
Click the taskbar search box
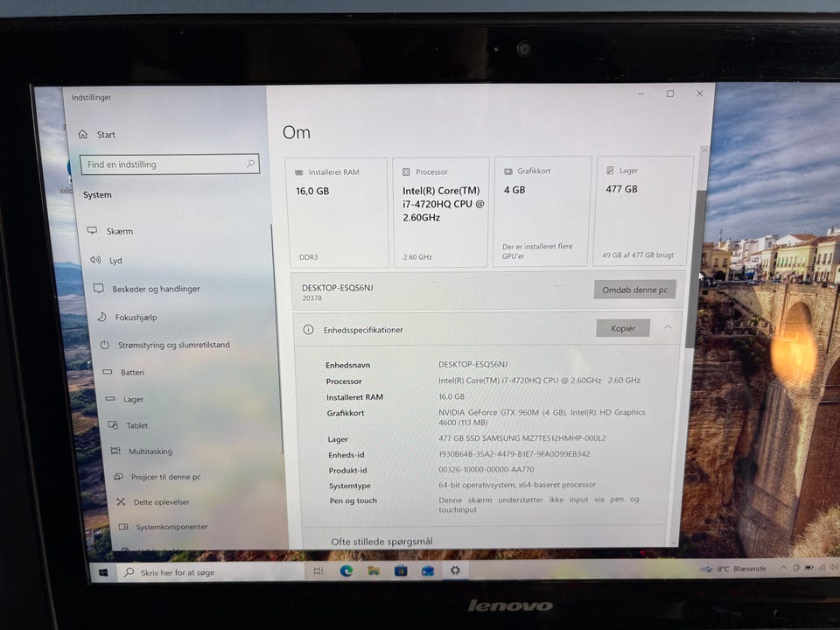210,572
